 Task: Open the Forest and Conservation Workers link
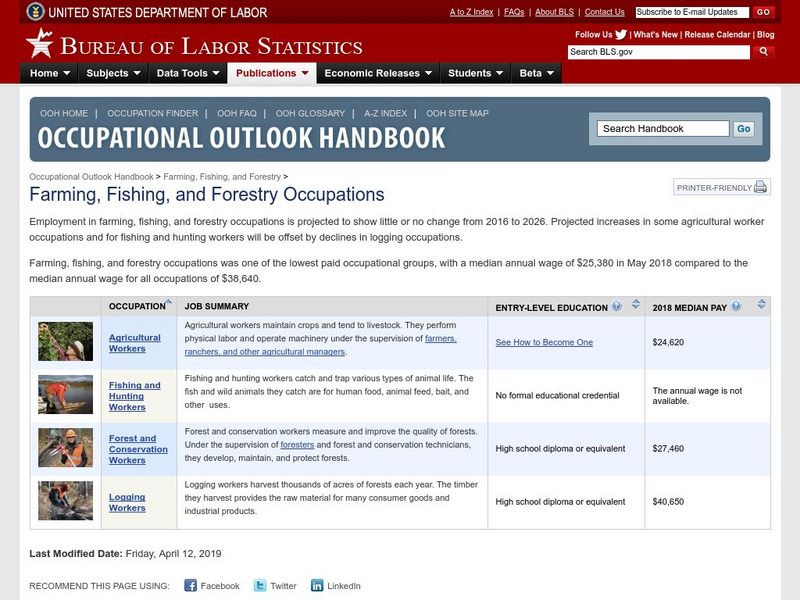pos(138,449)
